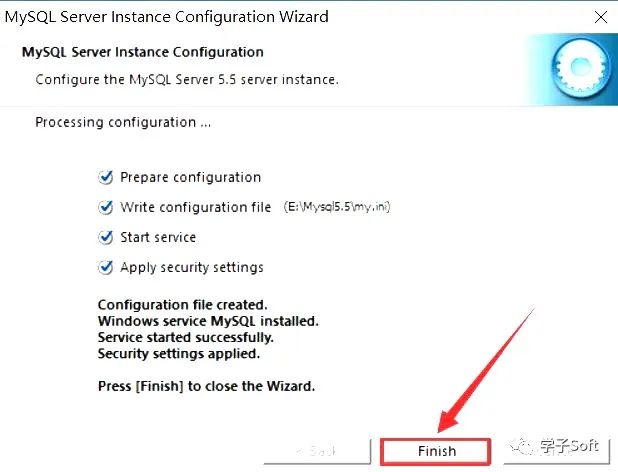Click the Finish button
The width and height of the screenshot is (618, 472).
435,451
